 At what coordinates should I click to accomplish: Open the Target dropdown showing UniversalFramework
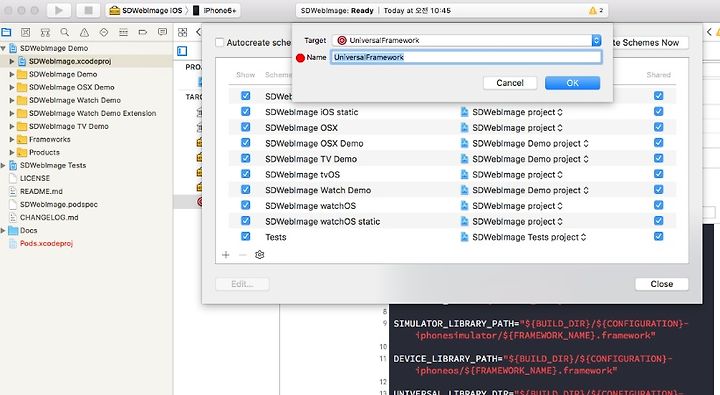(467, 40)
